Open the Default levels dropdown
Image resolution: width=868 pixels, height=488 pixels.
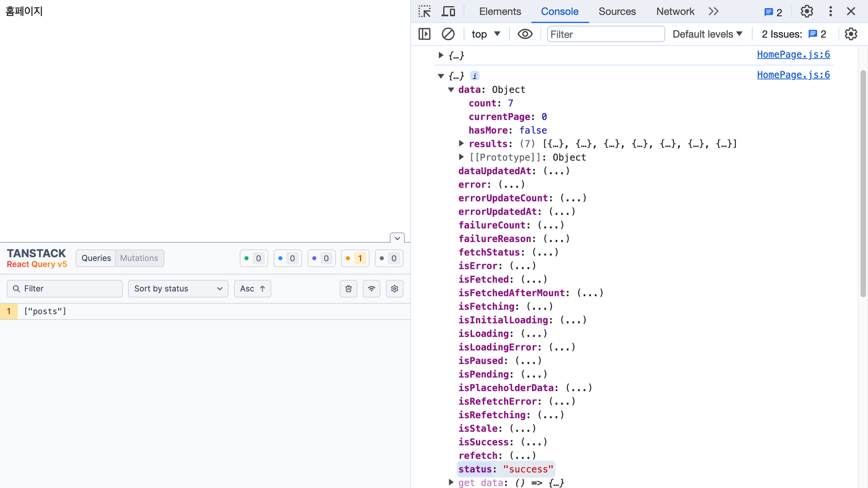coord(707,34)
